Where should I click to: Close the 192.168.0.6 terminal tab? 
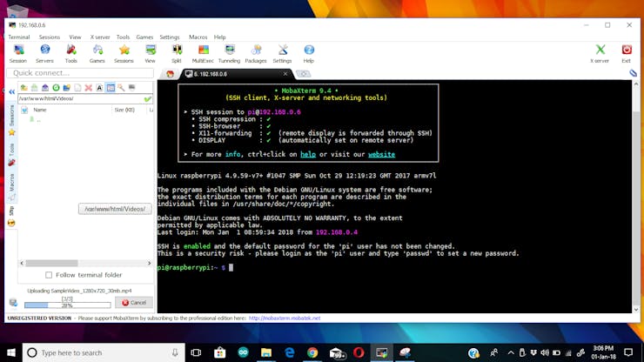coord(285,74)
